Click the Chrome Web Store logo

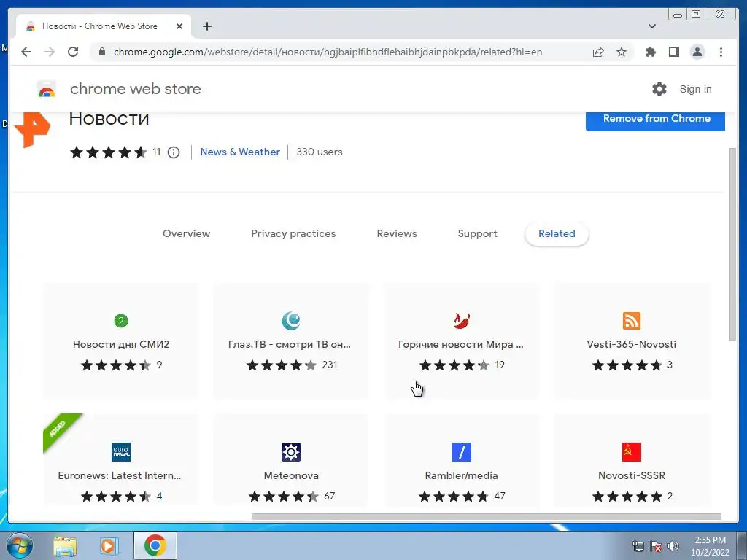[47, 89]
